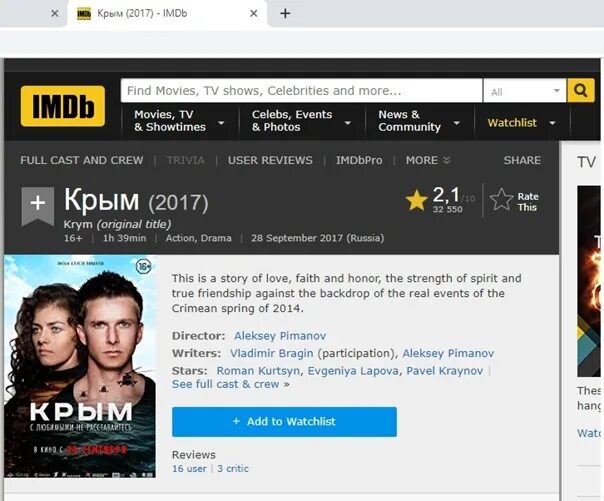Open a new browser tab
The width and height of the screenshot is (604, 501).
click(285, 13)
